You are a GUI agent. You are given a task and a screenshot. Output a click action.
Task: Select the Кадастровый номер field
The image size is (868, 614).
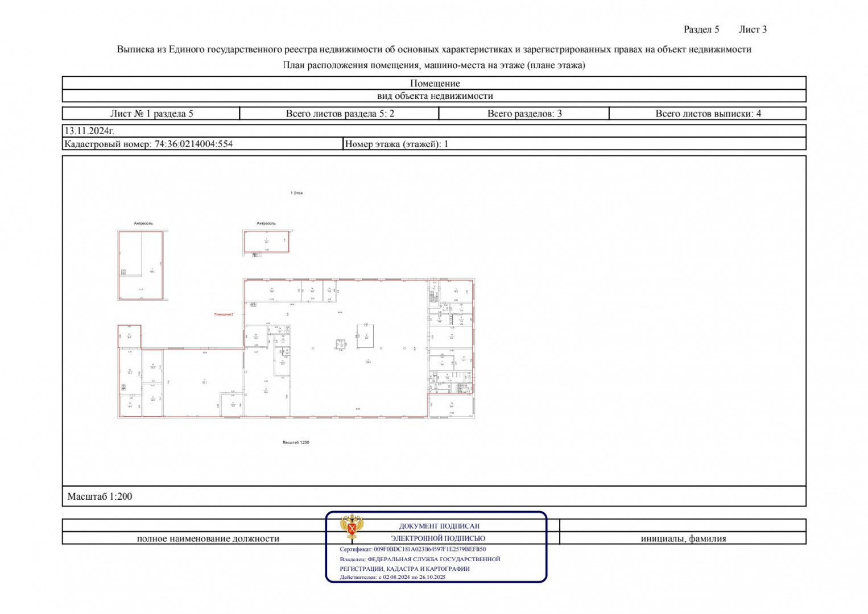tap(148, 144)
